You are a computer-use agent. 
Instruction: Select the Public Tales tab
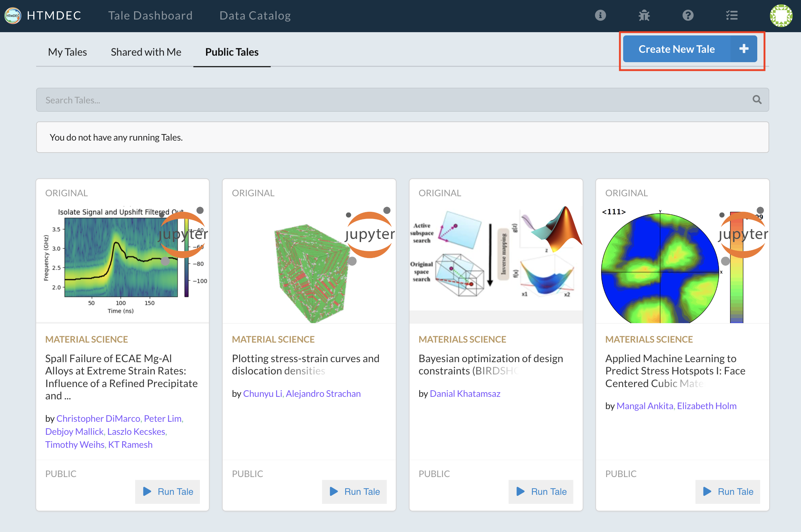click(231, 52)
